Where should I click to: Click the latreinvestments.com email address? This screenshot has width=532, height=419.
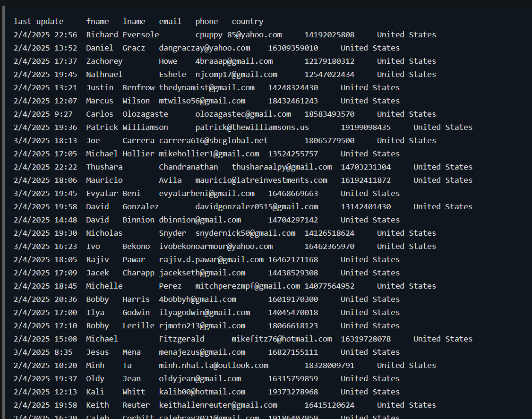point(261,180)
